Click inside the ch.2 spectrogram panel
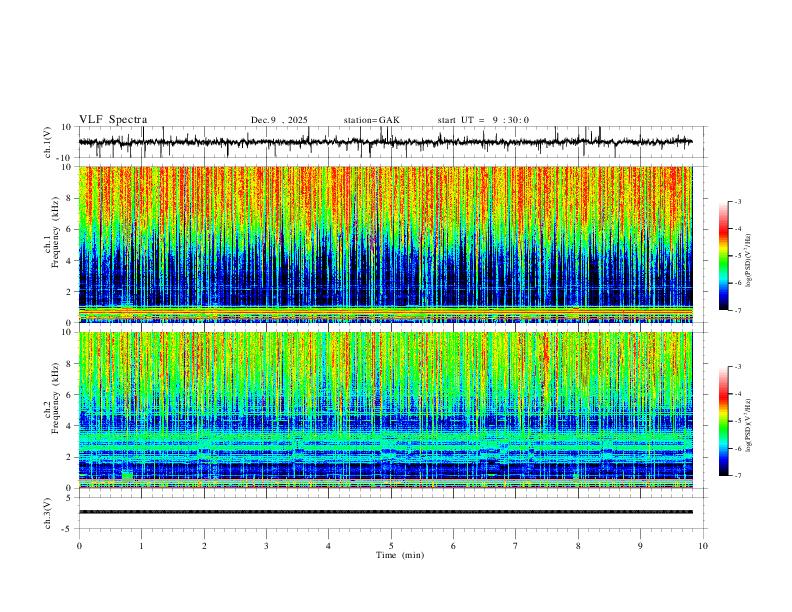792x612 pixels. point(386,410)
